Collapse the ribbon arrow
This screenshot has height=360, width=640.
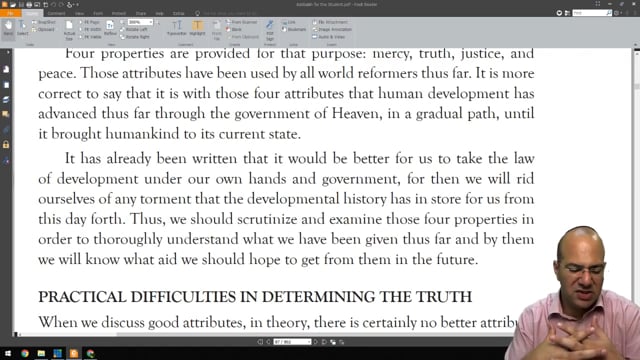[636, 44]
